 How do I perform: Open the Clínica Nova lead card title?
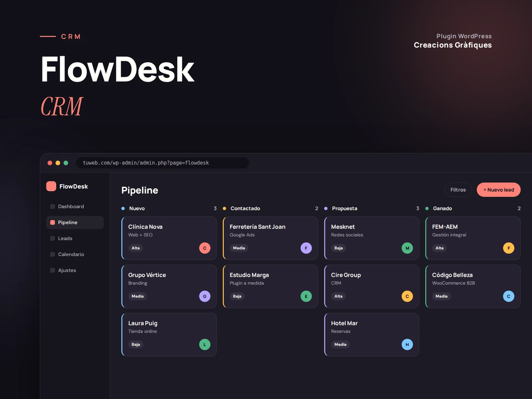tap(145, 227)
